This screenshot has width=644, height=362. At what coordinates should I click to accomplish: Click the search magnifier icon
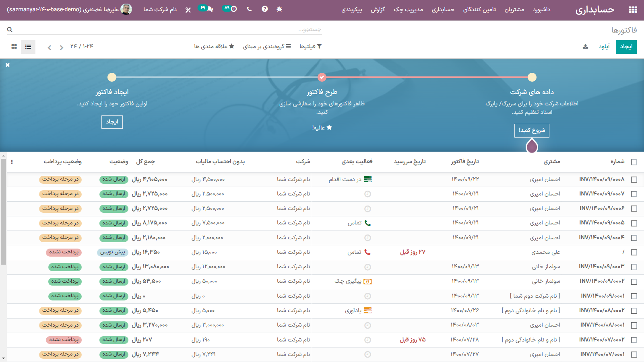[x=10, y=29]
